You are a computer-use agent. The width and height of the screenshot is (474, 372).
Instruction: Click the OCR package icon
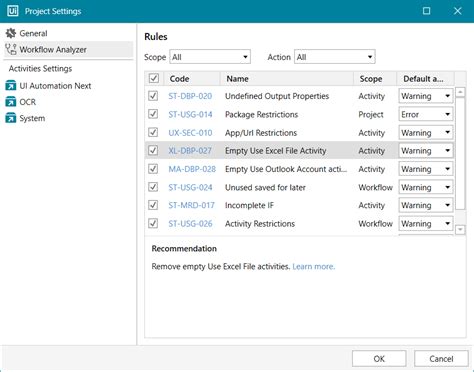[x=11, y=102]
